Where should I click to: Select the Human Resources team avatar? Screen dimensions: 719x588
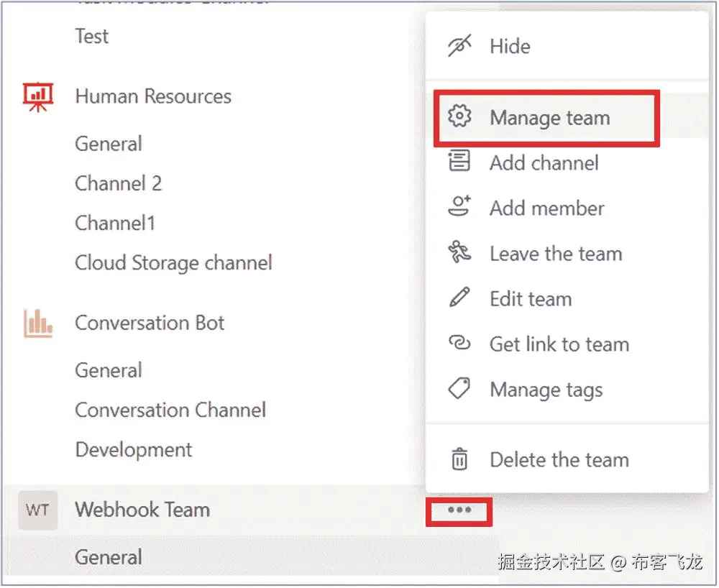37,97
